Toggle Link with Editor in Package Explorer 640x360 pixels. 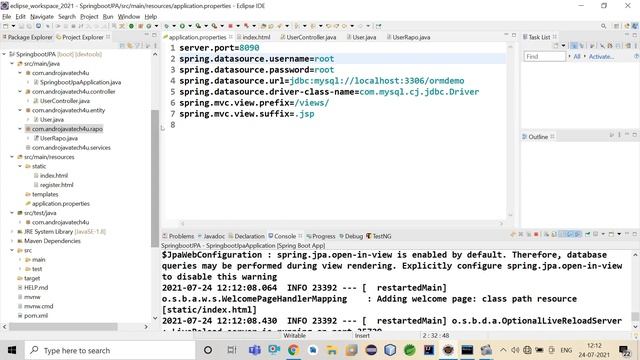(131, 46)
